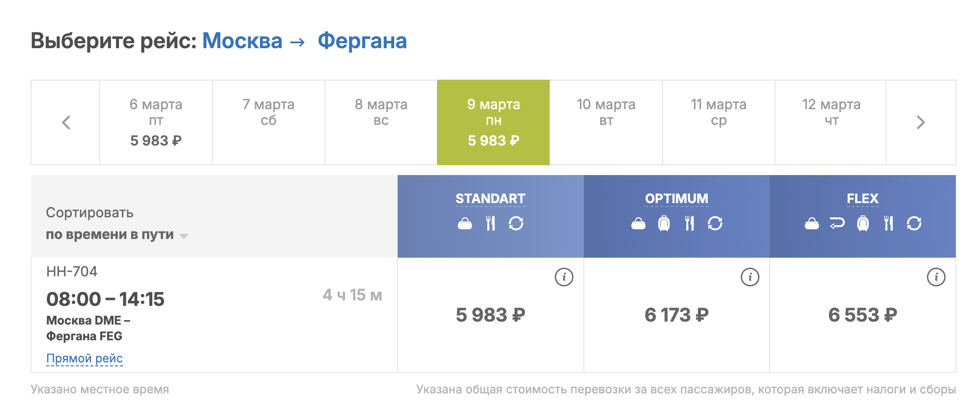Click the FLEX return-ticket arrow icon
The height and width of the screenshot is (417, 980).
837,224
